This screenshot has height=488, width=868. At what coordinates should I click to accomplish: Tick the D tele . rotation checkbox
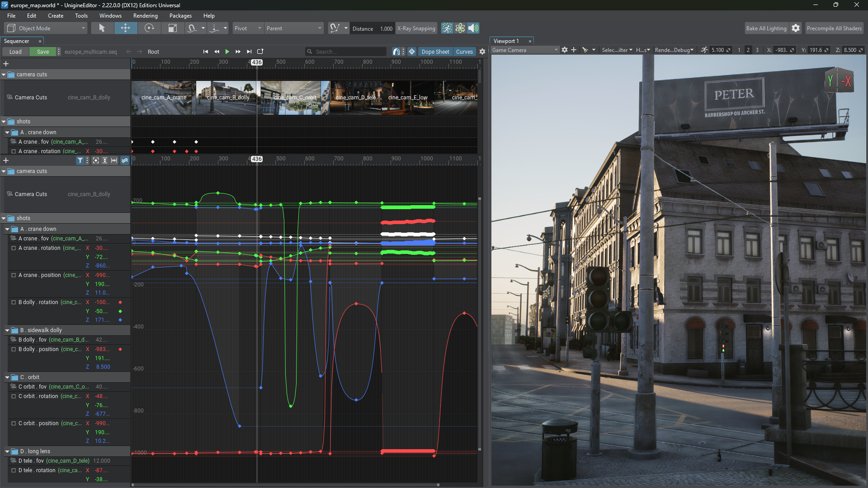[14, 470]
